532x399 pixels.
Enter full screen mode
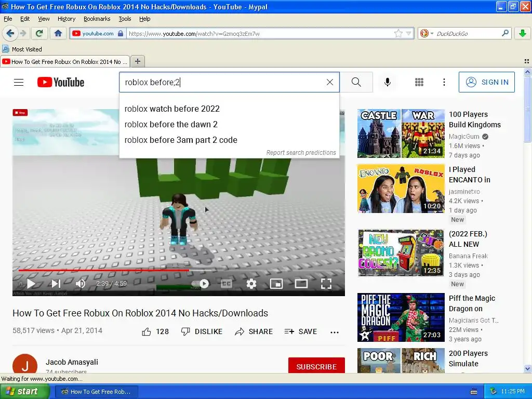(326, 284)
